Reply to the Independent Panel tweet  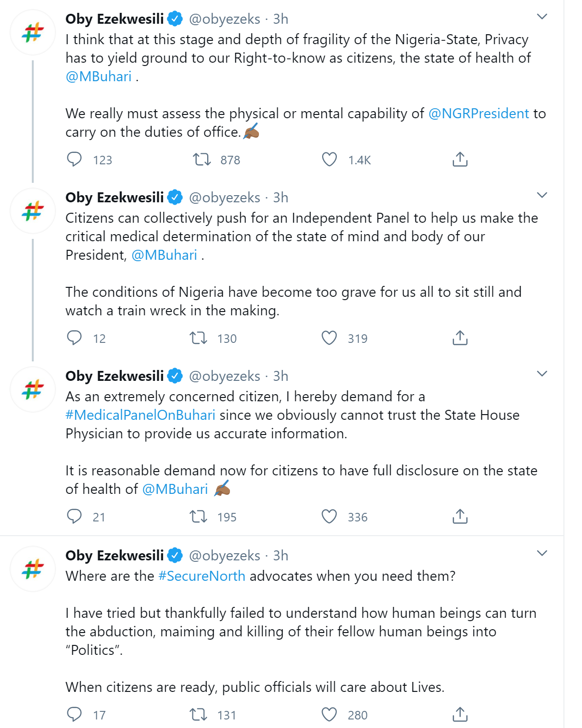click(75, 338)
